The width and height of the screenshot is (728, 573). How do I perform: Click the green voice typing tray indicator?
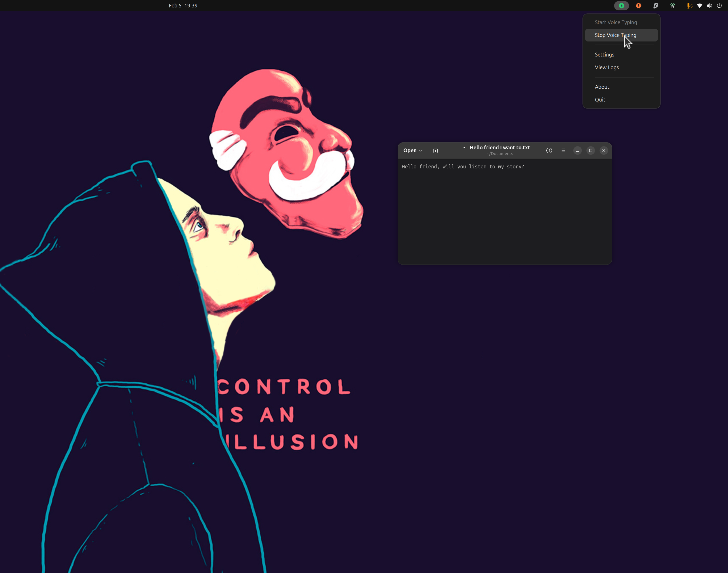tap(621, 6)
